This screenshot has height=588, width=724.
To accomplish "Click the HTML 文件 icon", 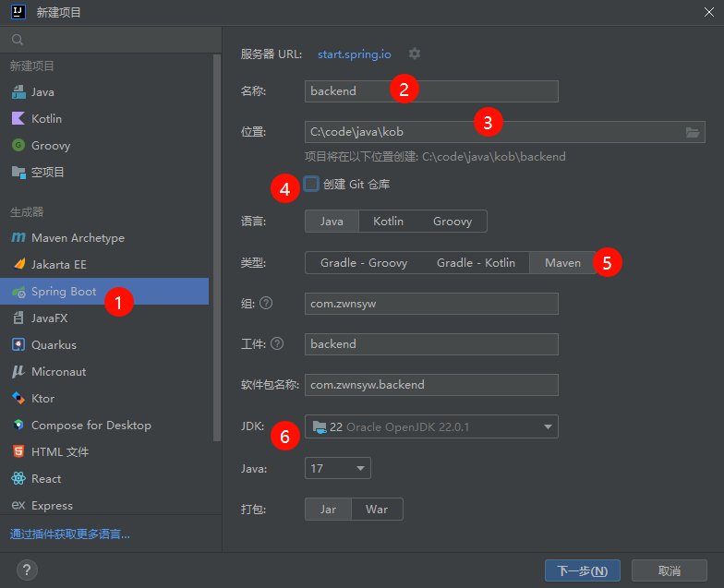I will pos(18,451).
